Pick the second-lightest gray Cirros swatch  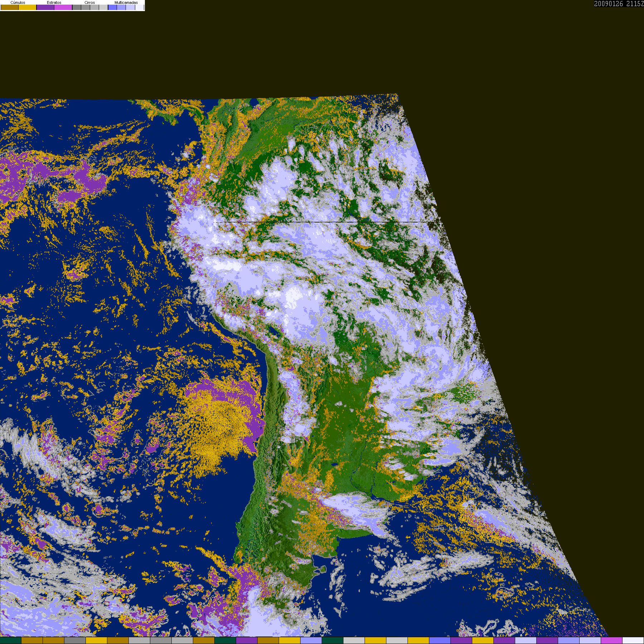(94, 7)
